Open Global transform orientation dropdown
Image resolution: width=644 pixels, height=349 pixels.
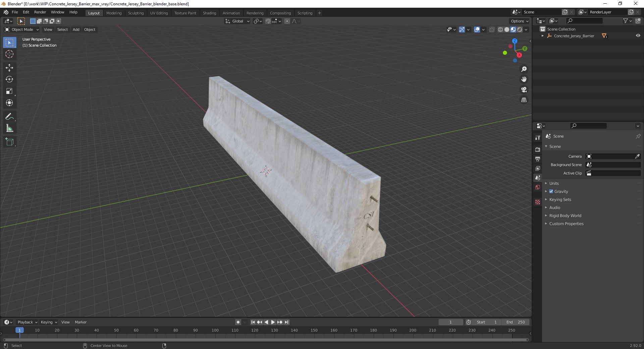click(x=237, y=21)
